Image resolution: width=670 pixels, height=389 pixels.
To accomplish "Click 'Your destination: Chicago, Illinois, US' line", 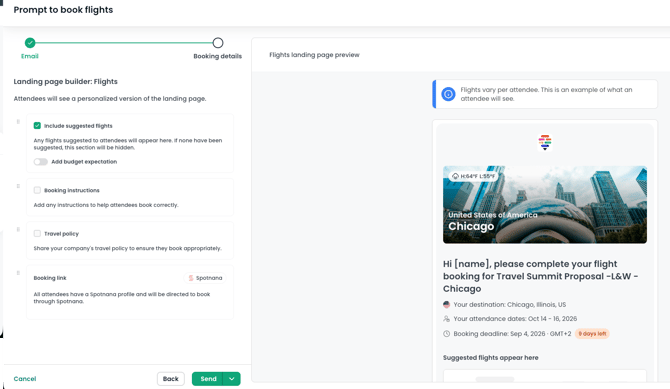I will point(510,305).
